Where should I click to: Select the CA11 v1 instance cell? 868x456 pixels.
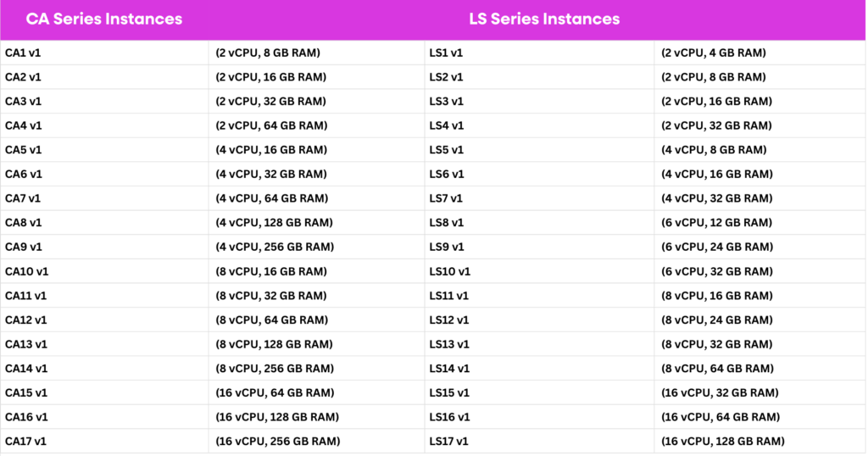click(x=26, y=296)
